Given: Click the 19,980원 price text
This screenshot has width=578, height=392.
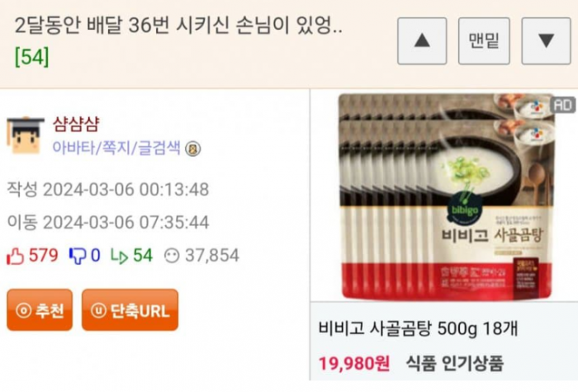Looking at the screenshot, I should coord(354,364).
